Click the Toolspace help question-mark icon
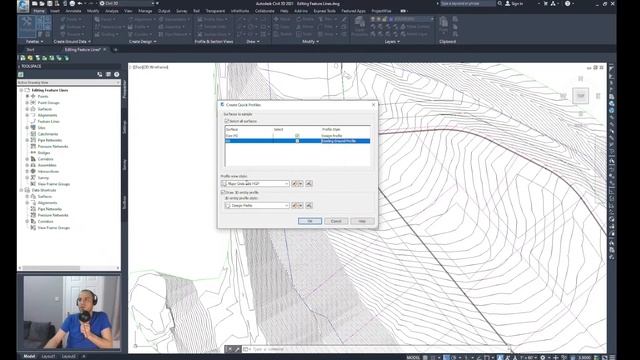The image size is (640, 360). coord(117,74)
